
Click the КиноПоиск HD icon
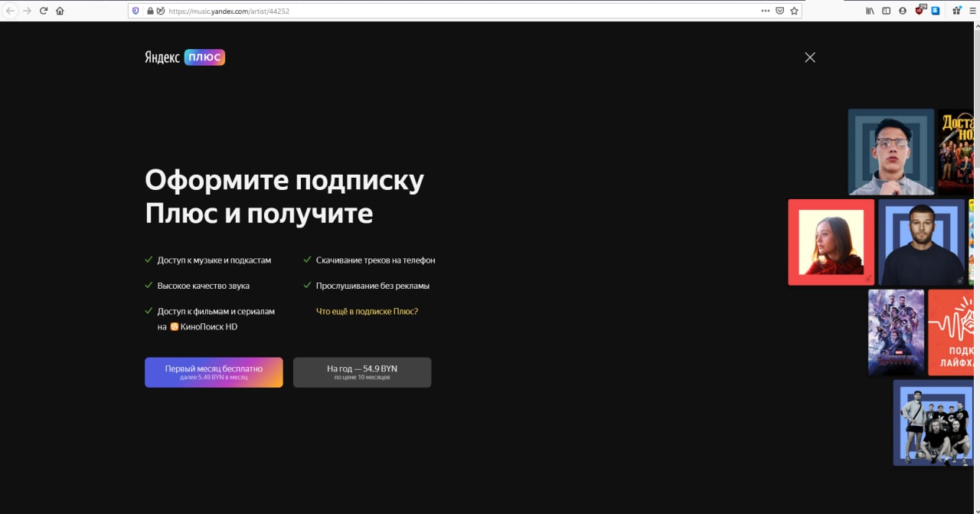click(x=174, y=326)
